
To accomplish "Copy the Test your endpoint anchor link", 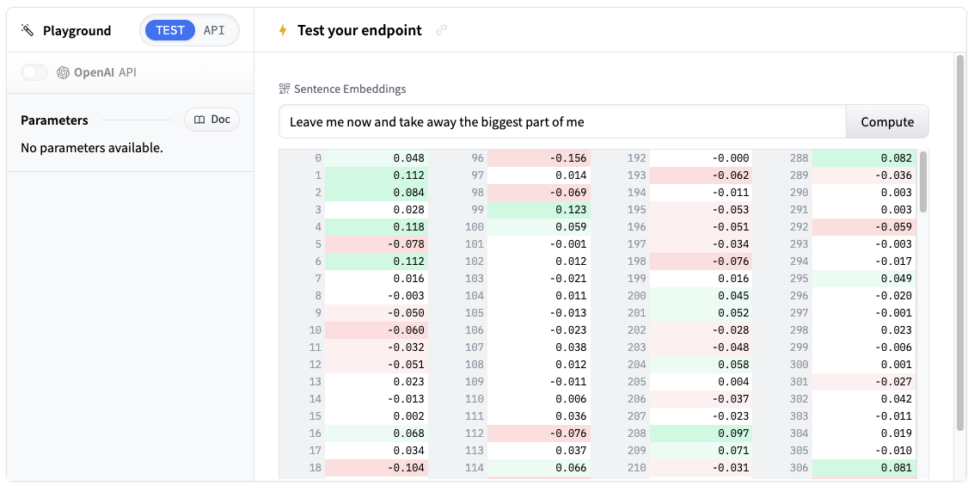I will (441, 30).
